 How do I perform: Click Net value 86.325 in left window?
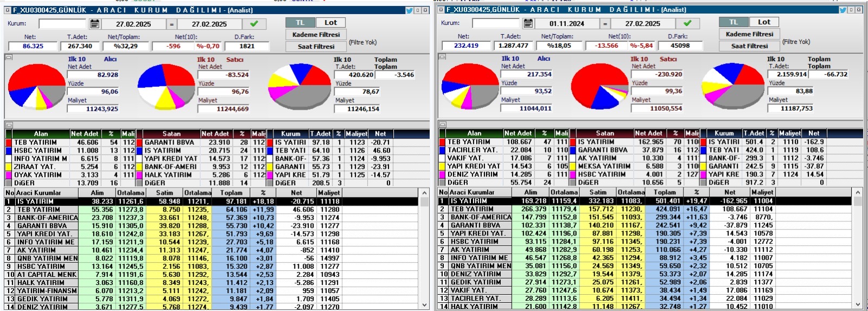pyautogui.click(x=33, y=46)
